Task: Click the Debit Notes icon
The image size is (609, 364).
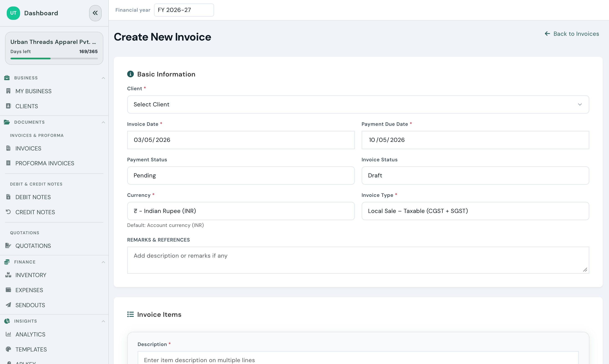Action: tap(8, 197)
